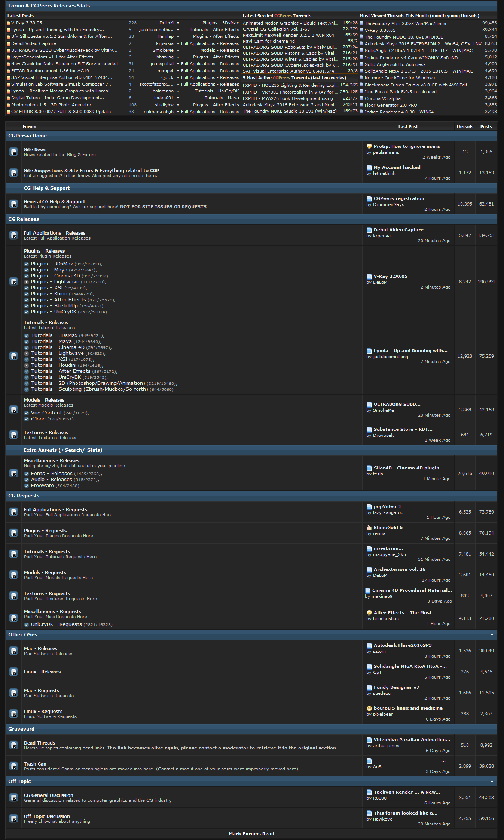This screenshot has height=840, width=504.
Task: Click the checkmark icon beside Plugins - Cinema 4D
Action: [x=27, y=276]
